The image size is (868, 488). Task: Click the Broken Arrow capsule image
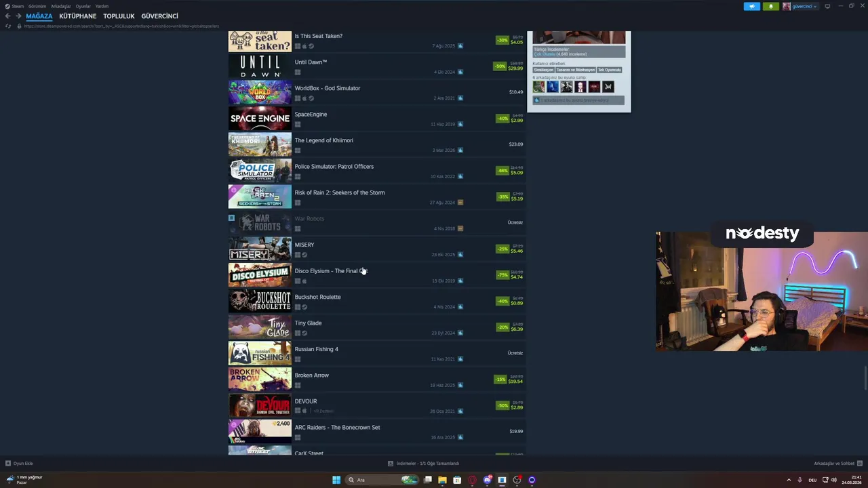(260, 380)
